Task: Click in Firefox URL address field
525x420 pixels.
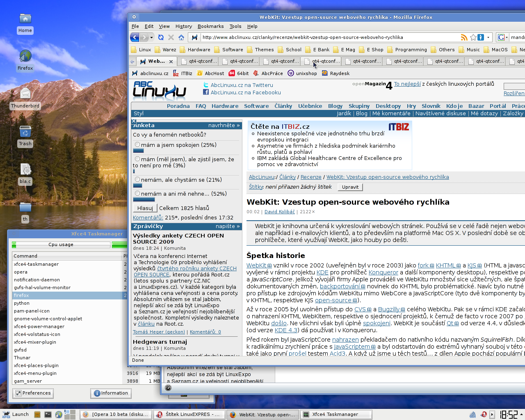Action: pyautogui.click(x=330, y=37)
